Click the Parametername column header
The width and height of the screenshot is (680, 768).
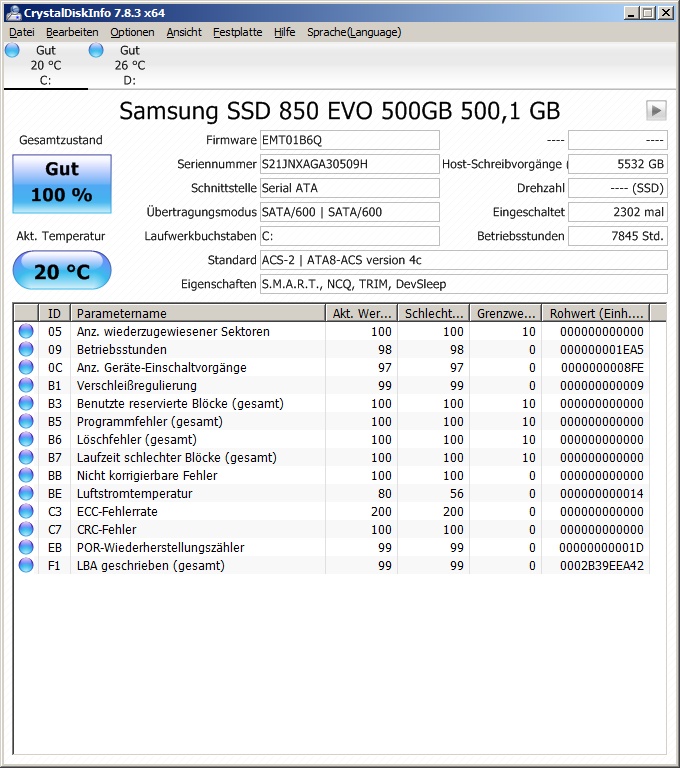(198, 313)
